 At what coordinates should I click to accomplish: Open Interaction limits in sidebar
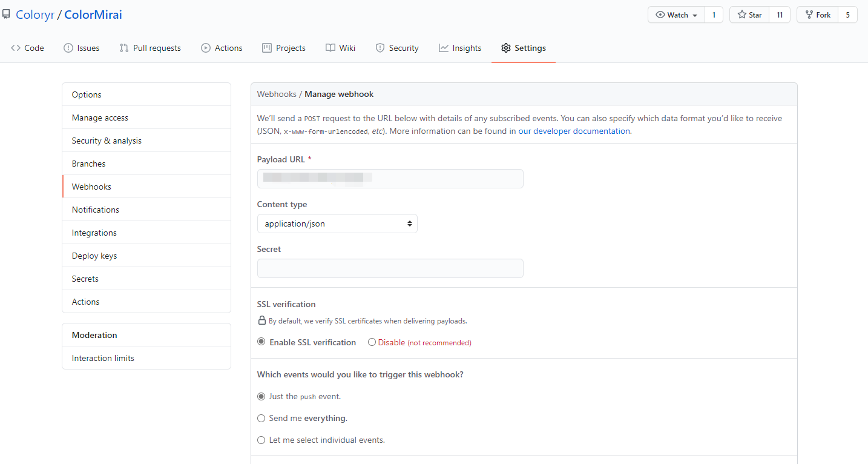click(146, 358)
